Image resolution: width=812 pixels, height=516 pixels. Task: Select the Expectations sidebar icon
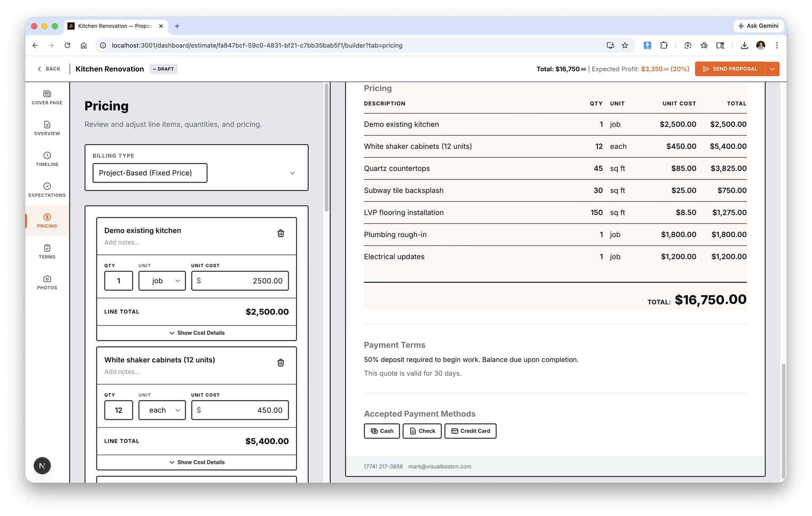coord(47,190)
